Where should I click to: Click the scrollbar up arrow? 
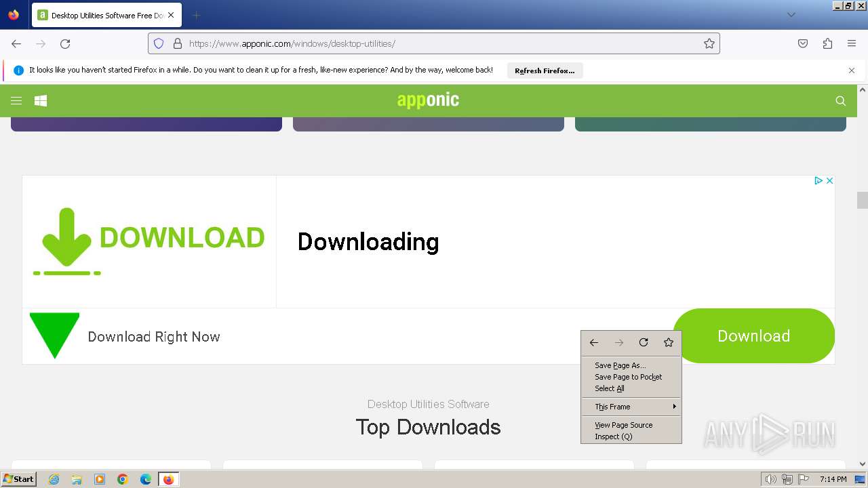click(862, 89)
